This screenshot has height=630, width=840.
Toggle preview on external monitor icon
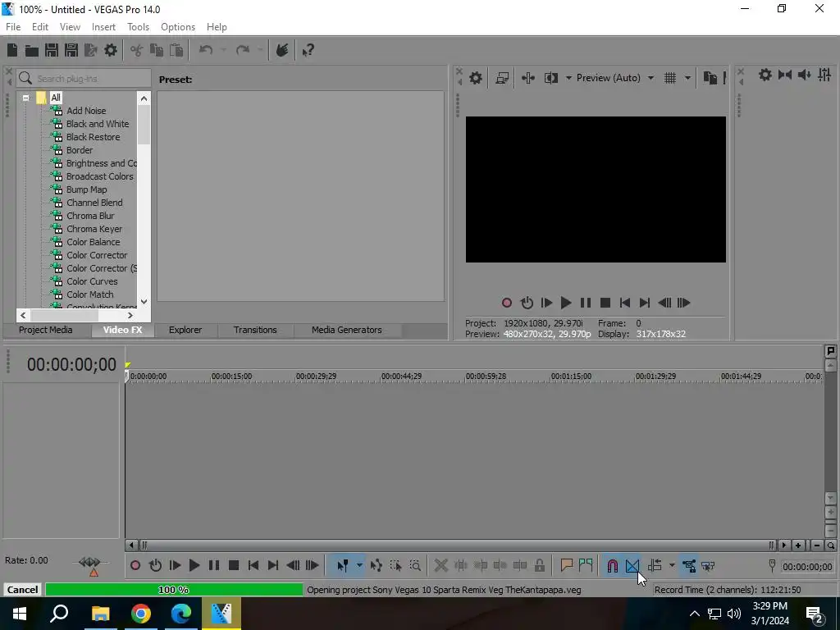502,78
